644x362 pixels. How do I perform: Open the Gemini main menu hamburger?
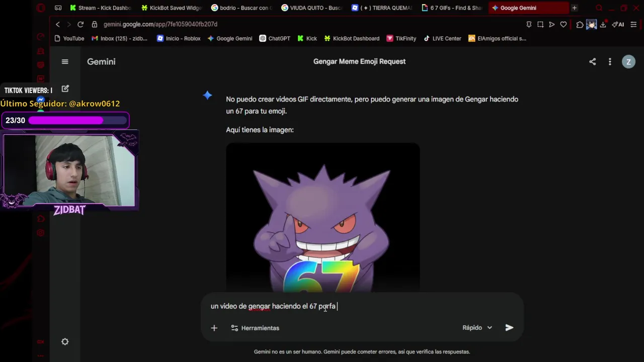tap(65, 61)
